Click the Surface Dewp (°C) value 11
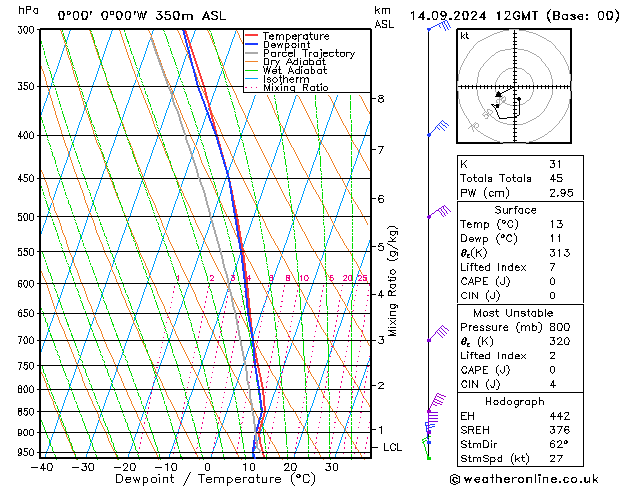 (556, 239)
